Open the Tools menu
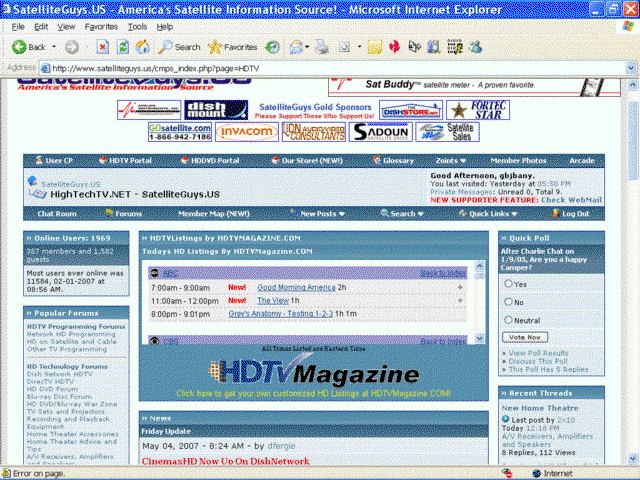640x480 pixels. (137, 27)
